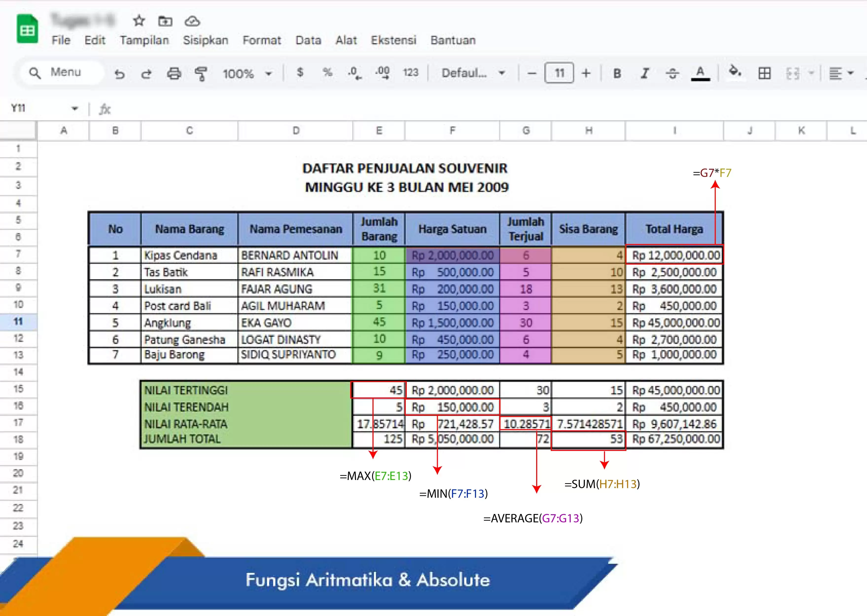Open the Format menu
The image size is (867, 616).
point(262,40)
